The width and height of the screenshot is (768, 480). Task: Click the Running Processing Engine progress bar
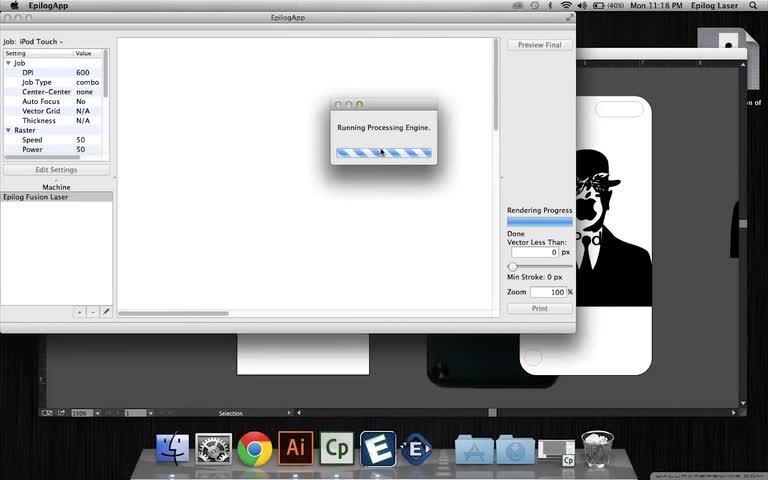(x=384, y=153)
